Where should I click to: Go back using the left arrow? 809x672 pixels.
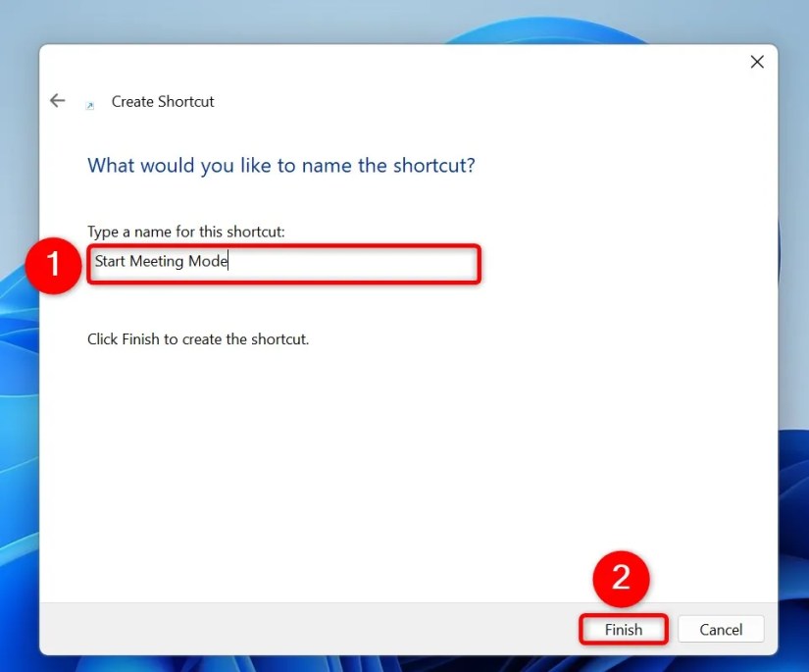(57, 100)
